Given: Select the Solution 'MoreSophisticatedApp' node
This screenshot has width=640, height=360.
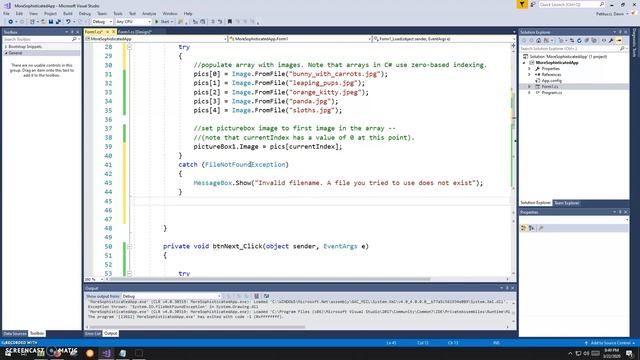Looking at the screenshot, I should coord(567,57).
